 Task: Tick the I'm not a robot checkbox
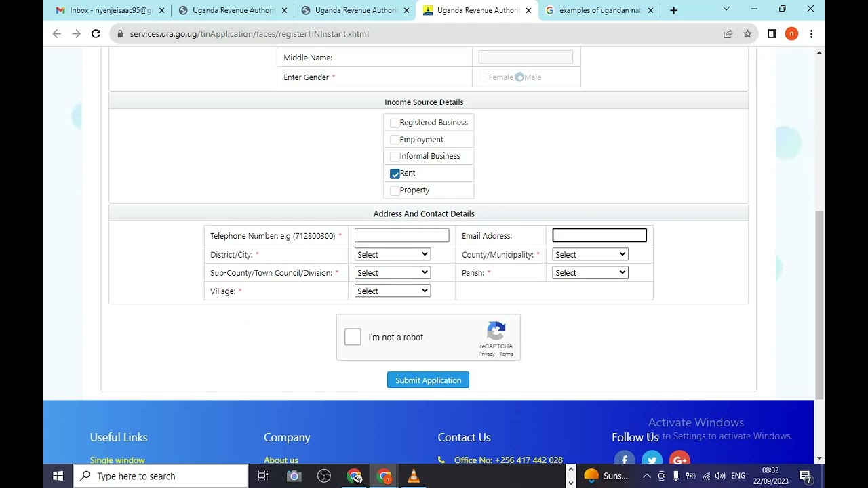click(353, 337)
